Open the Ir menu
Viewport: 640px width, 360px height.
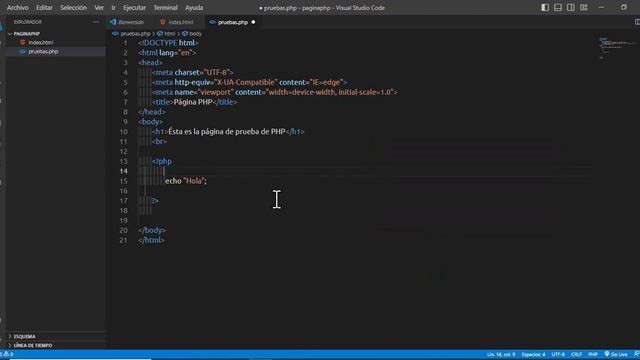113,8
